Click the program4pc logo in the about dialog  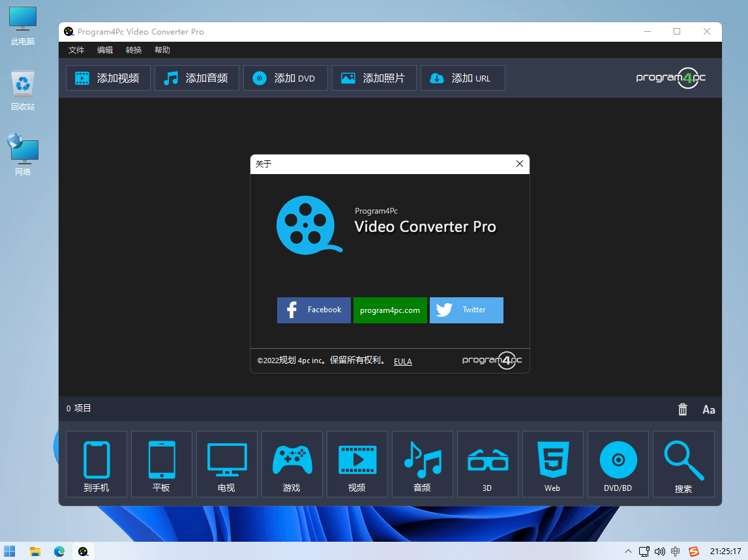pos(492,360)
